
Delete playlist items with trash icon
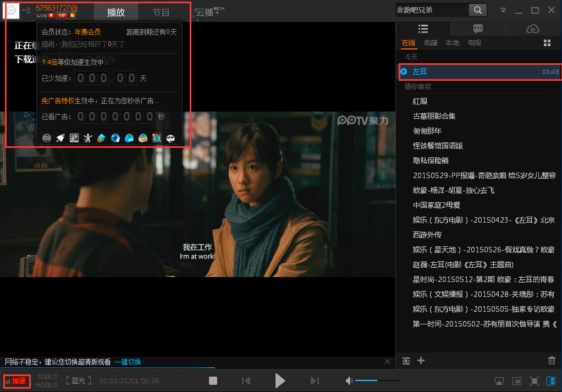pyautogui.click(x=552, y=361)
